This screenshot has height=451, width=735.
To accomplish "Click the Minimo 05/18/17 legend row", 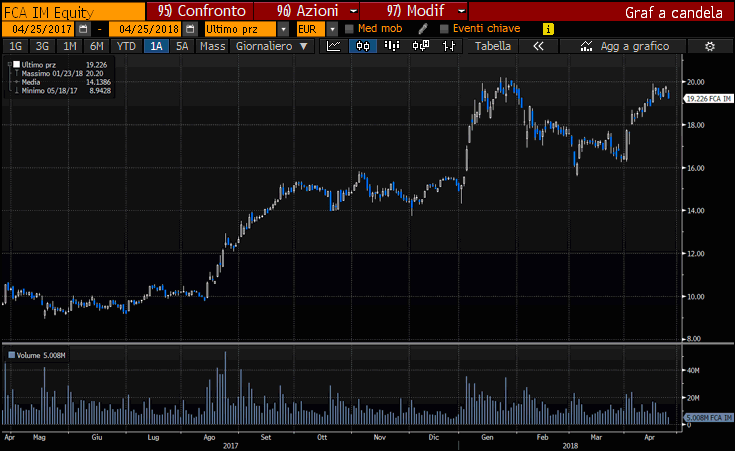I will pyautogui.click(x=62, y=90).
